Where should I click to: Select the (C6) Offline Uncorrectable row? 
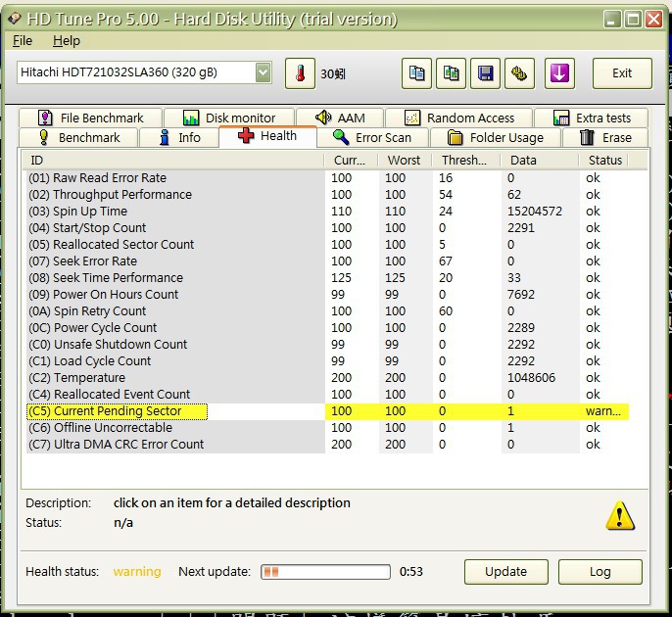pyautogui.click(x=327, y=429)
